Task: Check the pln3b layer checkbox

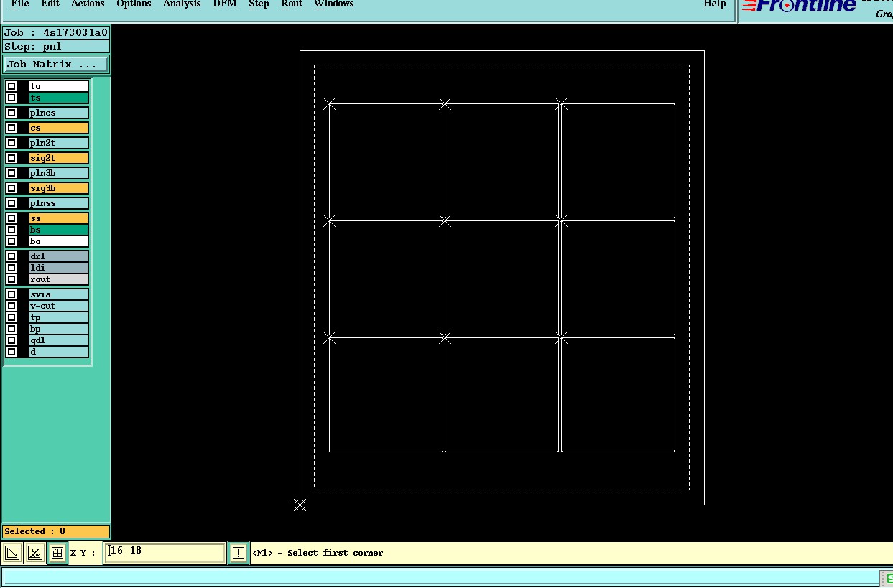Action: click(11, 173)
